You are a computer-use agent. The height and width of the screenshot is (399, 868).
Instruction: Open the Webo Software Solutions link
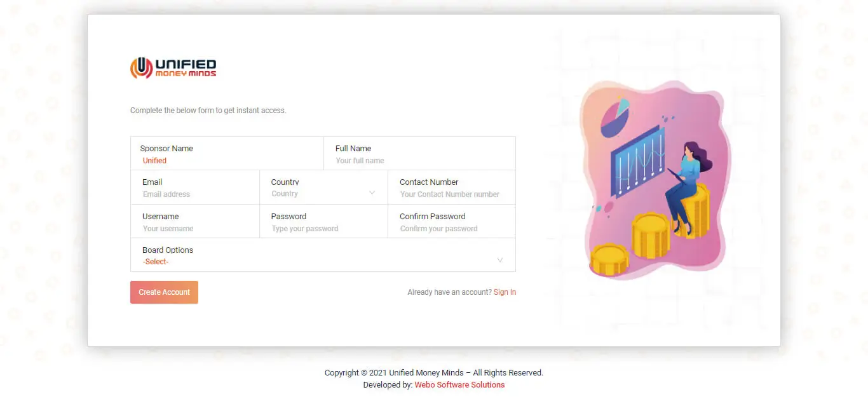pyautogui.click(x=459, y=385)
